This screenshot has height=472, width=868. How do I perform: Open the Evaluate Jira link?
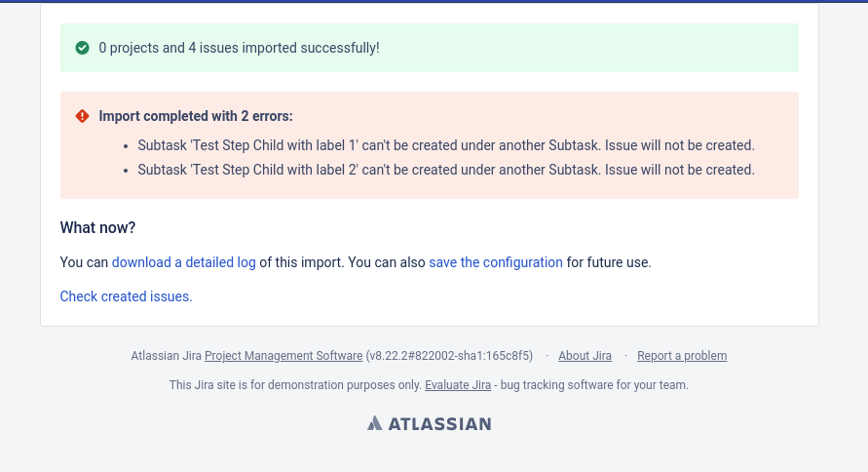tap(458, 385)
